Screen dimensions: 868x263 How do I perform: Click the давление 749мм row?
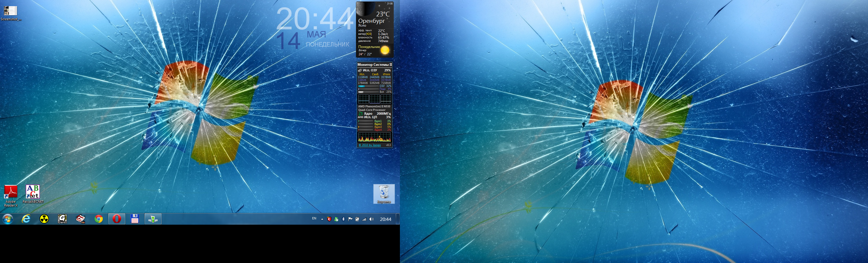click(373, 41)
